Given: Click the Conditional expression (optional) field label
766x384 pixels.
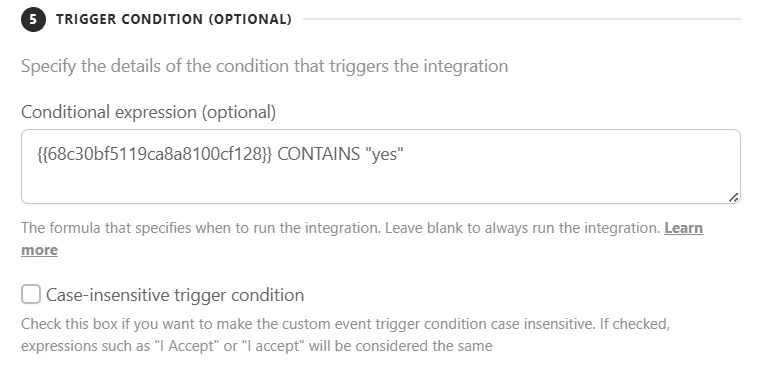Looking at the screenshot, I should pyautogui.click(x=149, y=112).
